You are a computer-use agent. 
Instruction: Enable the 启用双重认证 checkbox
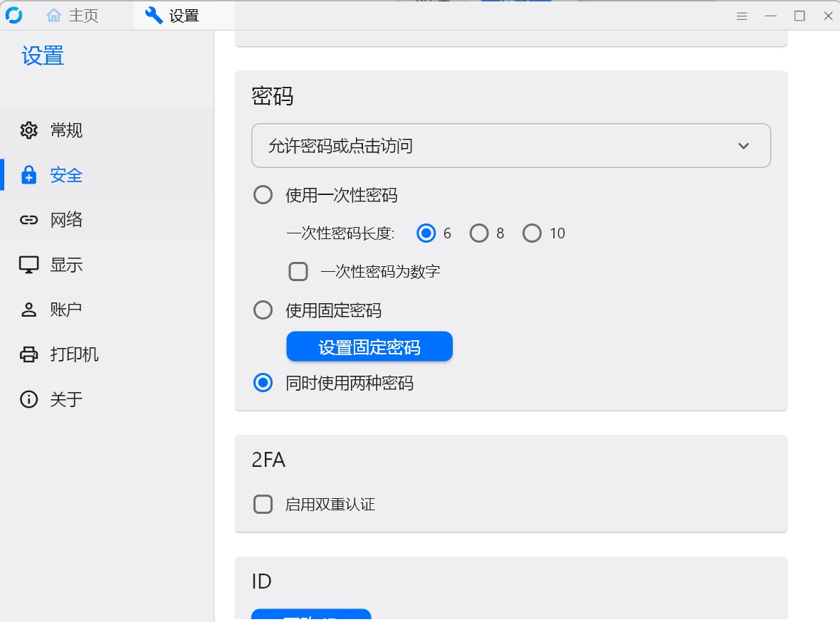[263, 505]
